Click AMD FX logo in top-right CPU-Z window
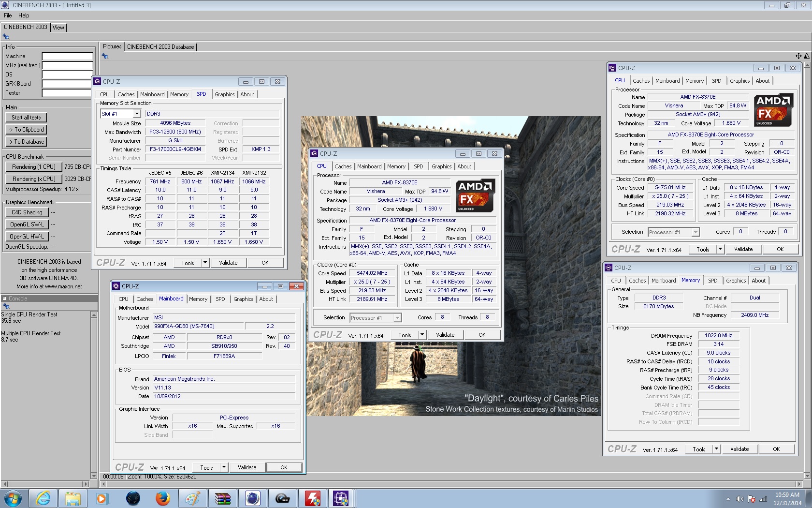The image size is (812, 508). (773, 110)
